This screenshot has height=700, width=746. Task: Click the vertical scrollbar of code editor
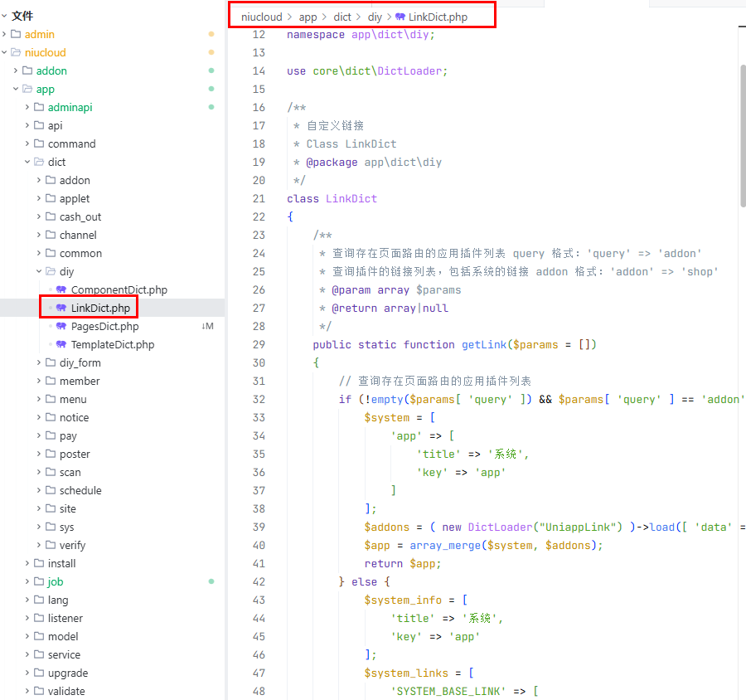[x=742, y=133]
